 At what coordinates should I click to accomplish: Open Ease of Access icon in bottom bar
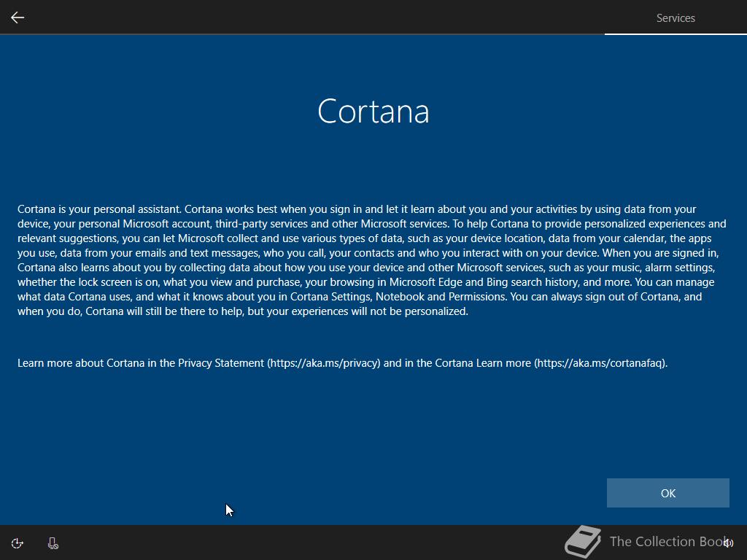tap(18, 543)
